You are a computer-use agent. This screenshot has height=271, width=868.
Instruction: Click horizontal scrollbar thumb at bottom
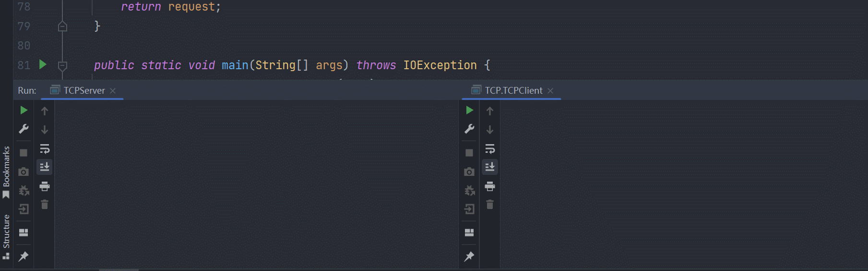119,270
